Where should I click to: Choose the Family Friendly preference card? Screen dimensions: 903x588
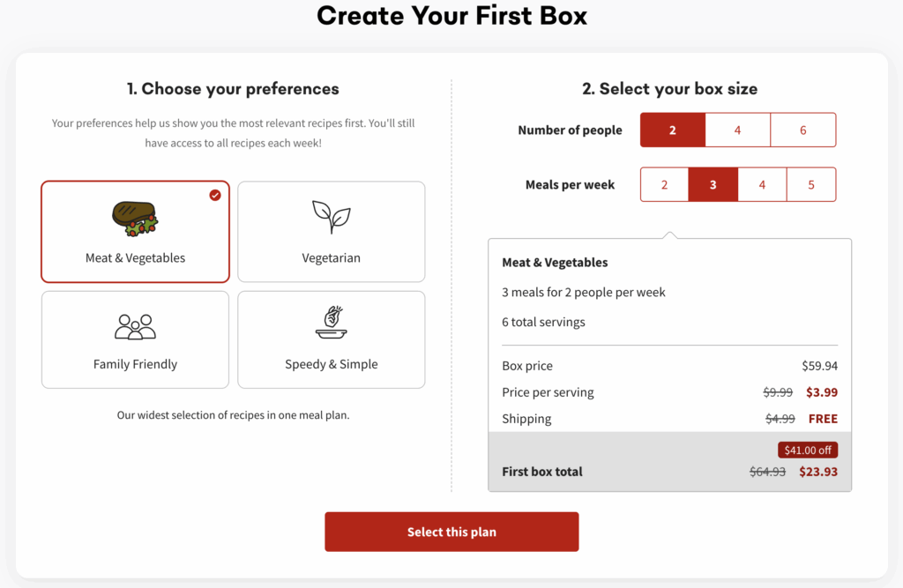[x=135, y=339]
